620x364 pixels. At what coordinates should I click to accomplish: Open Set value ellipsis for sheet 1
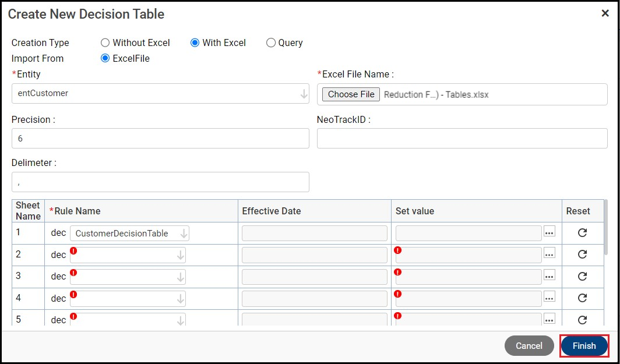coord(549,232)
